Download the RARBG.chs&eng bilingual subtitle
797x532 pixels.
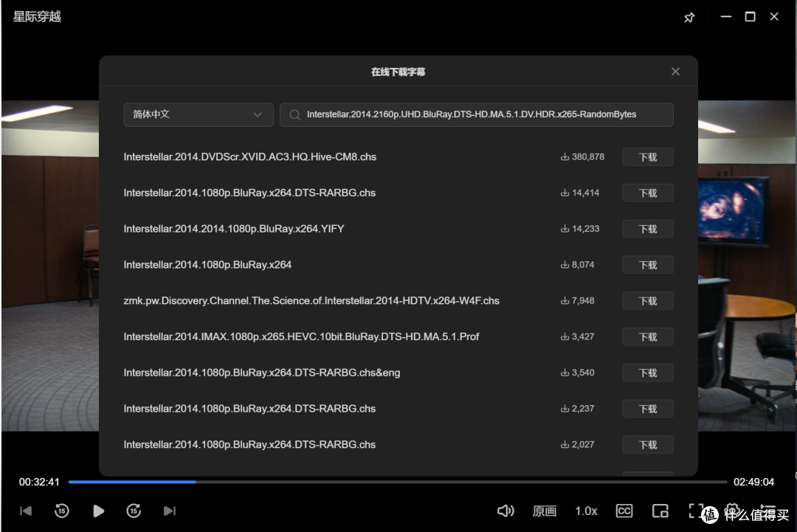[648, 373]
